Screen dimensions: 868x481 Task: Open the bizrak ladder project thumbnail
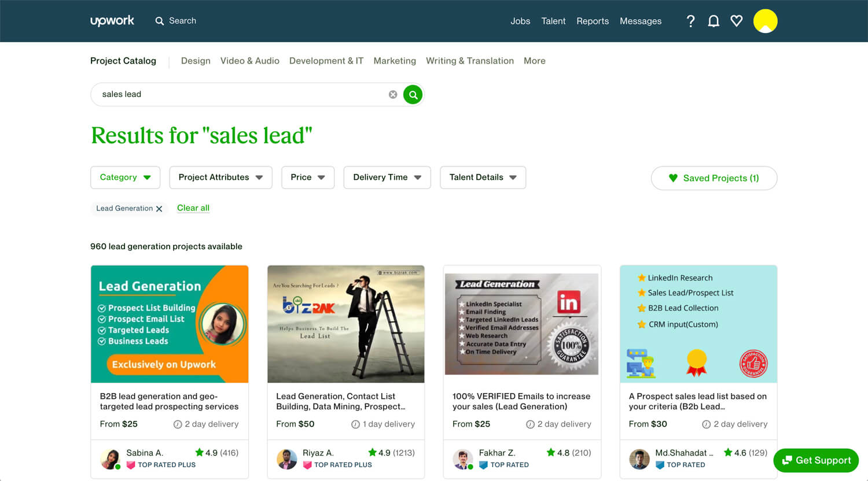(x=346, y=324)
